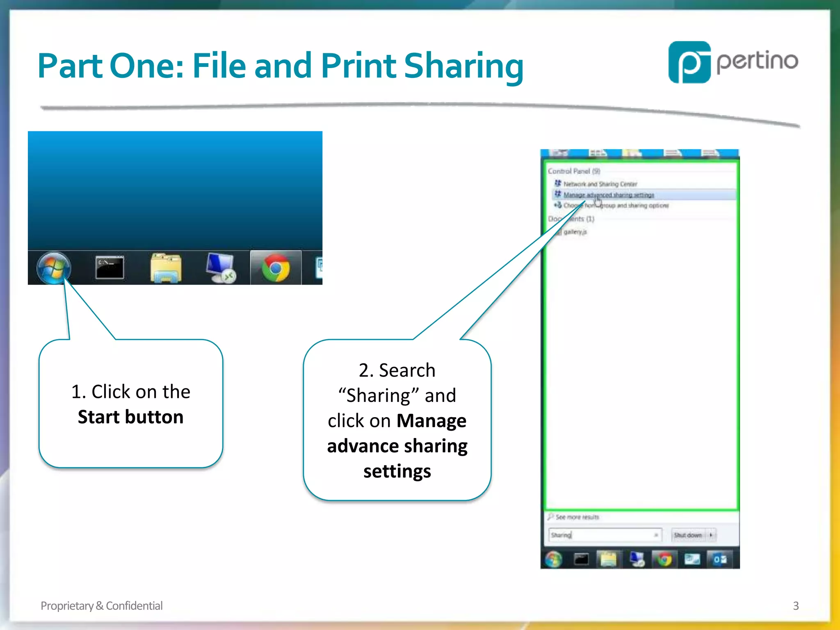Click the Documents (1) group header
The height and width of the screenshot is (630, 840).
click(571, 219)
